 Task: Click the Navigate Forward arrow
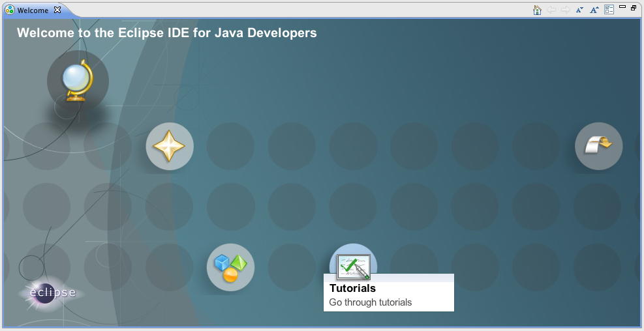click(x=565, y=10)
